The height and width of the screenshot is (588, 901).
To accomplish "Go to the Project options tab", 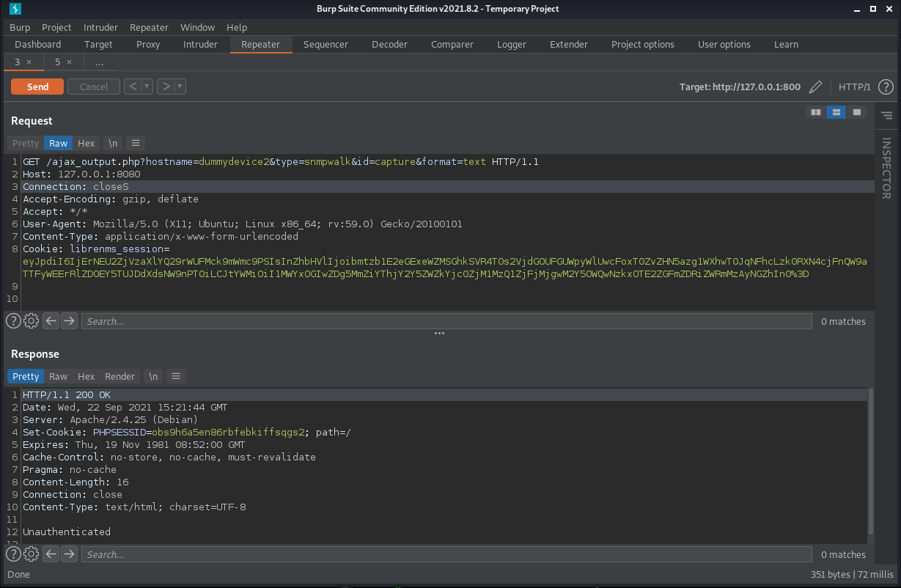I will pos(643,44).
